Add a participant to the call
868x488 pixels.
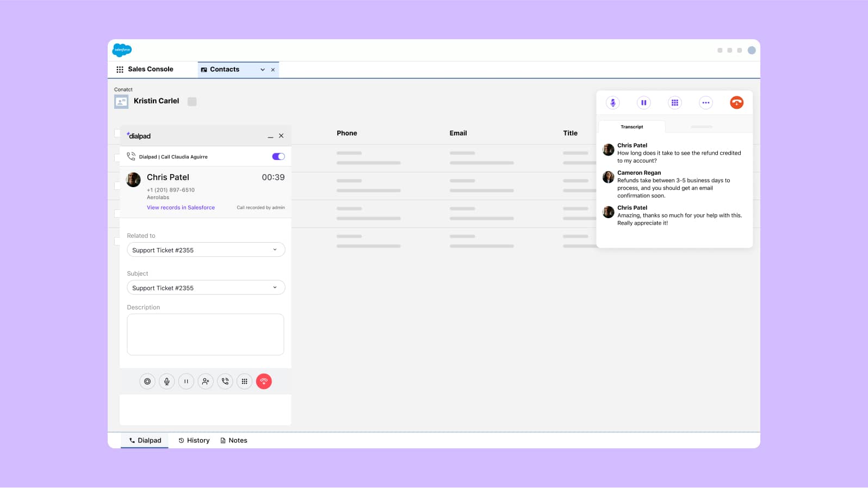tap(206, 381)
